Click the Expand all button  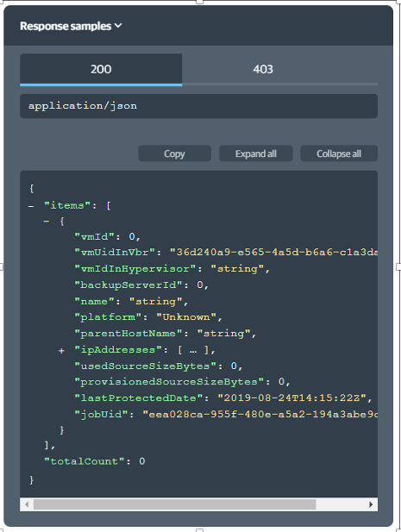(256, 153)
